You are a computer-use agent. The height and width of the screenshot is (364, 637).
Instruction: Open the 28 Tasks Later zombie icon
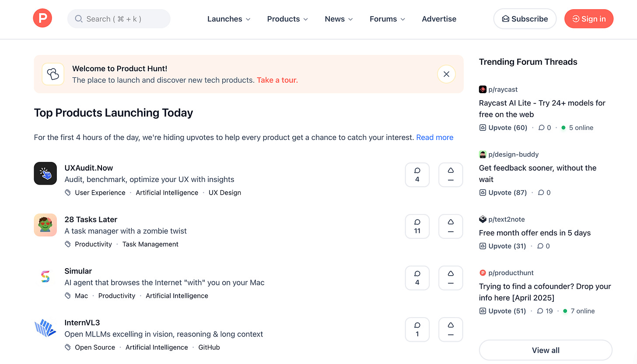[45, 225]
